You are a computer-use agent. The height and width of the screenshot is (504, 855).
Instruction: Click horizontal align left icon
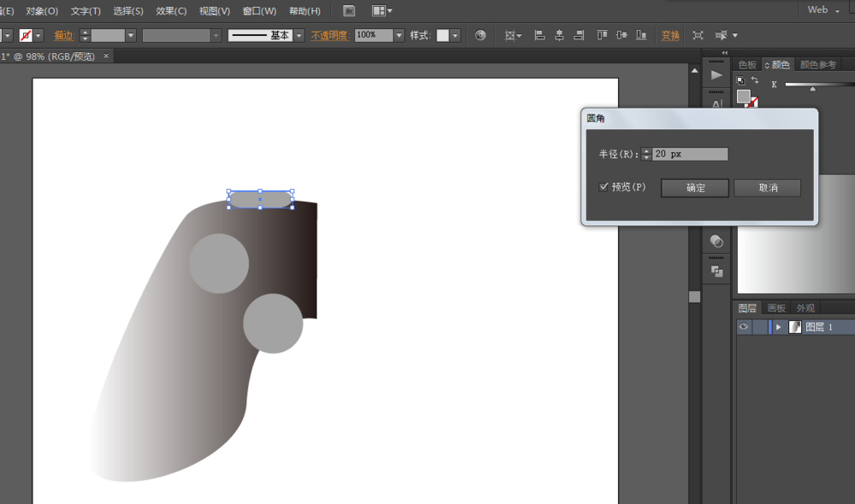(540, 35)
